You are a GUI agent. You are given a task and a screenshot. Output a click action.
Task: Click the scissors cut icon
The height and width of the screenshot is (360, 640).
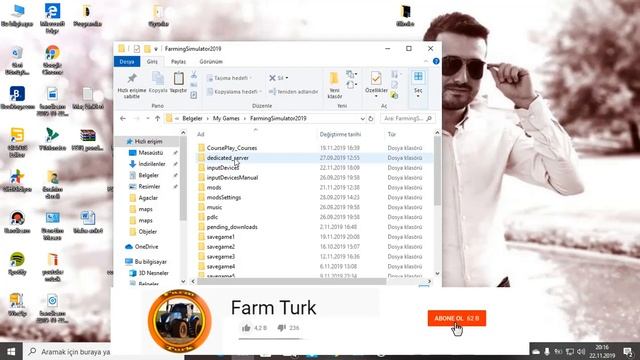194,75
